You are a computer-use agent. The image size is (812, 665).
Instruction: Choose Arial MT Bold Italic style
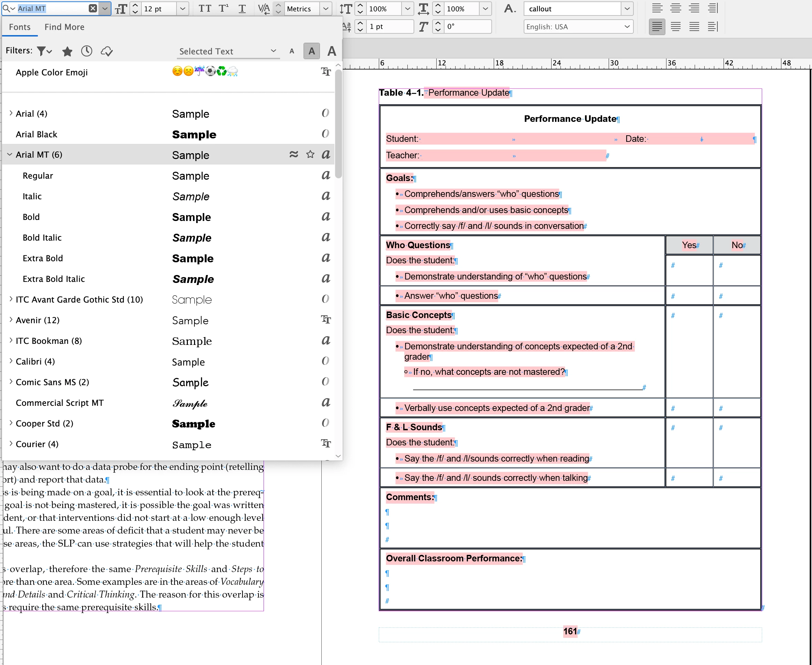[x=42, y=237]
